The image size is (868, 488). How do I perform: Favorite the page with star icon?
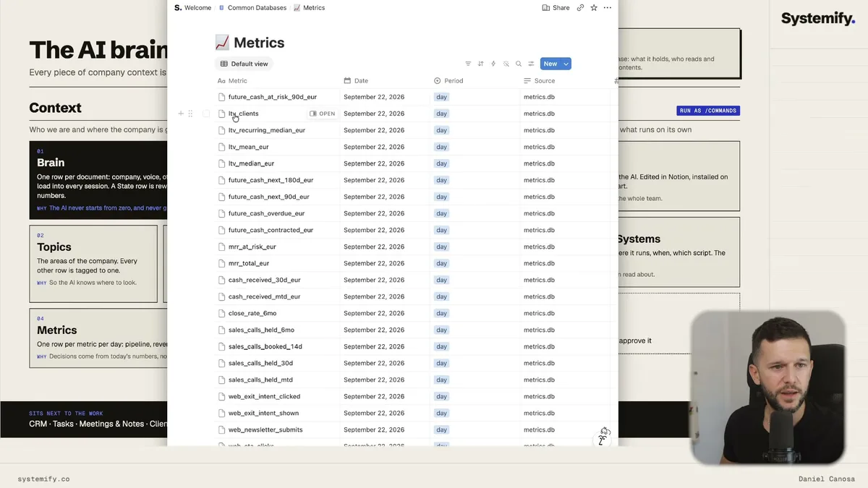594,7
